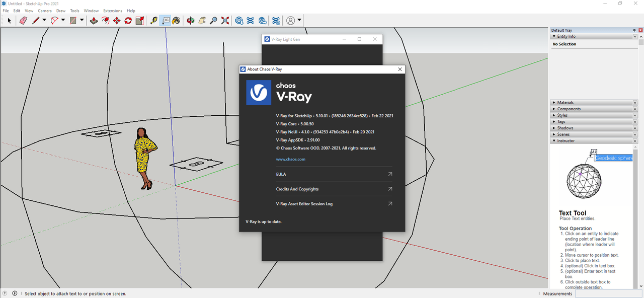The width and height of the screenshot is (644, 298).
Task: Select the Rectangle shape tool
Action: point(73,21)
